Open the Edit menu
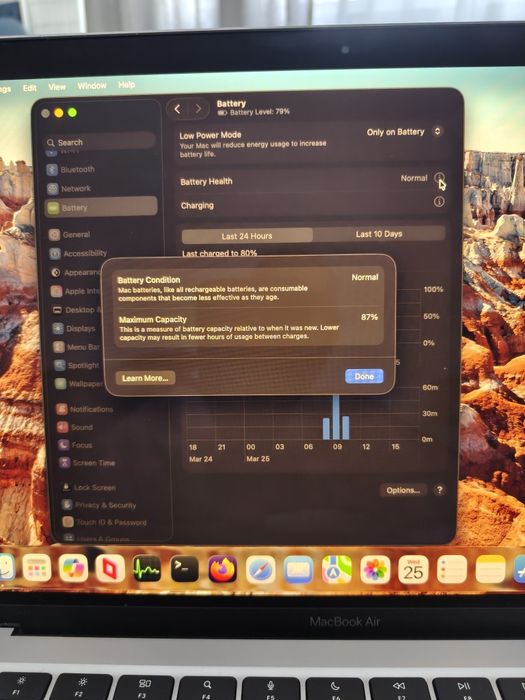Screen dimensions: 525x700 click(x=30, y=88)
